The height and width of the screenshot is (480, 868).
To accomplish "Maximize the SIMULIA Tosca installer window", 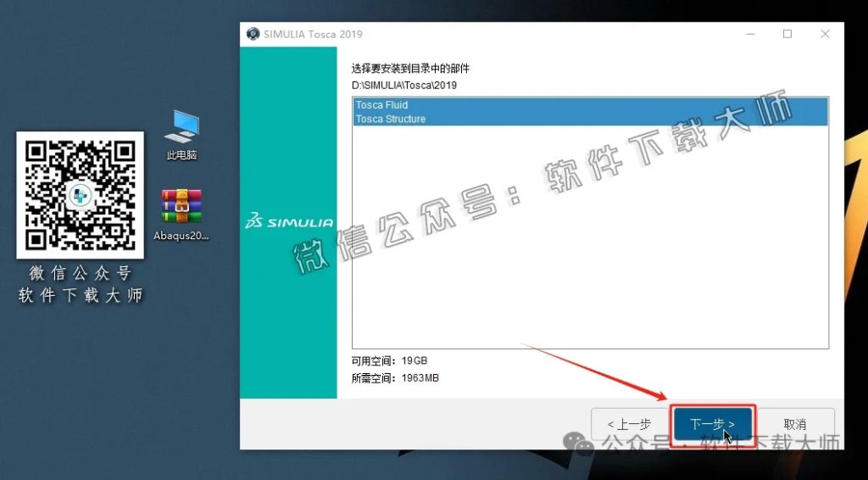I will [787, 34].
